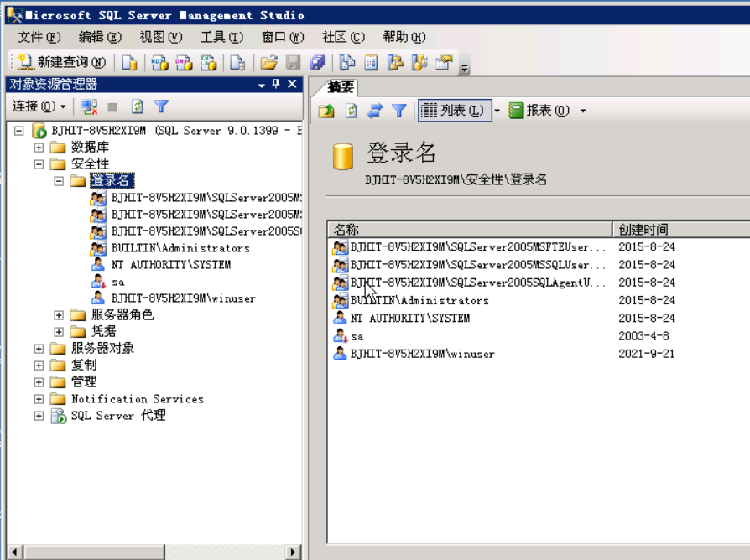Select BUILTIN\Administrators login in the tree
750x560 pixels.
[180, 248]
